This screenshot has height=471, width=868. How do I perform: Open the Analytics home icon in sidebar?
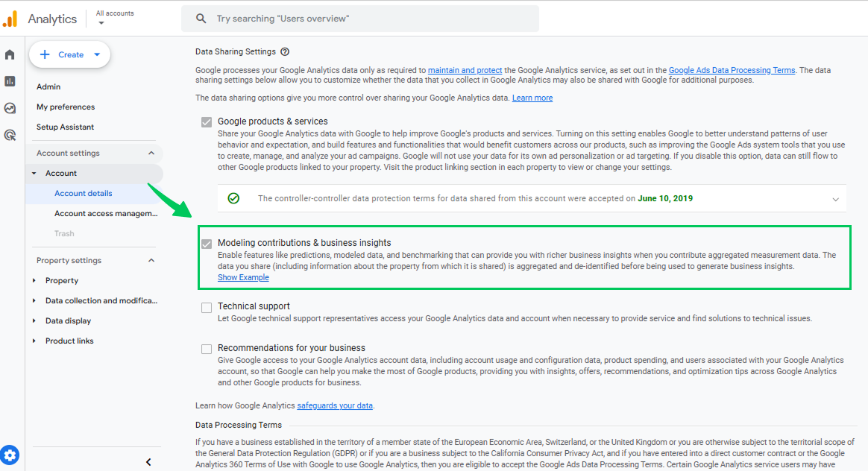(x=10, y=54)
